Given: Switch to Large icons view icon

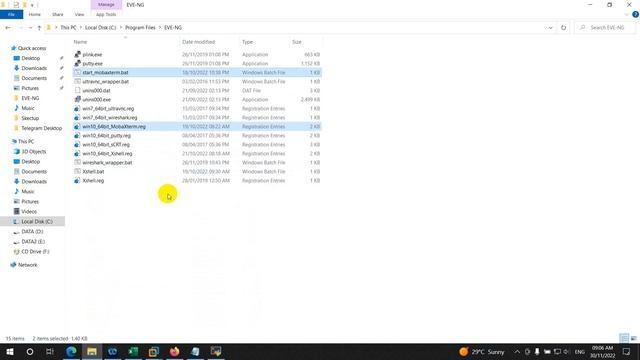Looking at the screenshot, I should coord(633,338).
